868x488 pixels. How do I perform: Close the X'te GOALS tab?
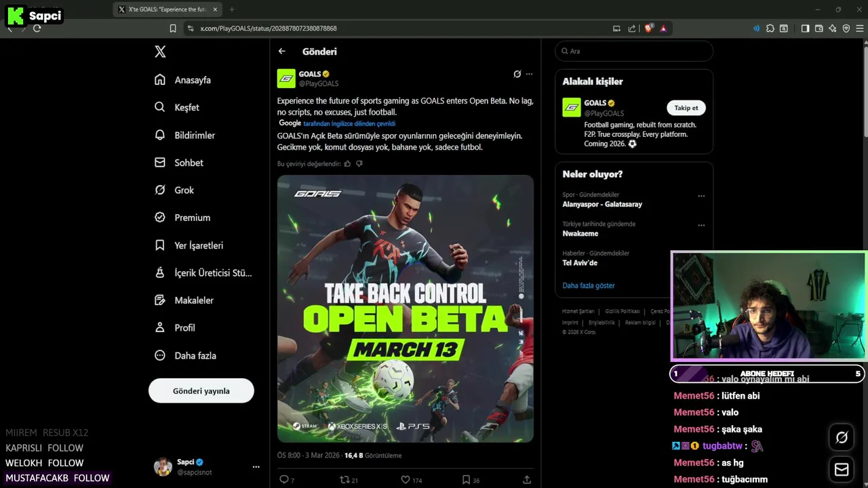click(216, 9)
